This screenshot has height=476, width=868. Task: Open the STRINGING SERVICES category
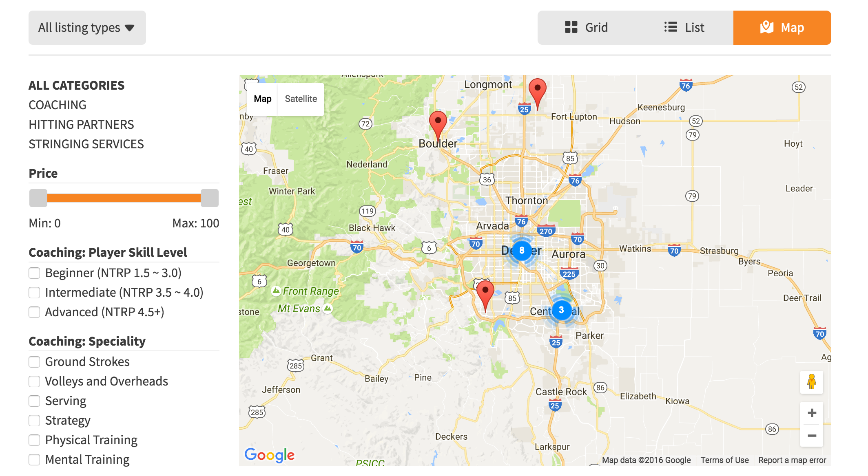click(x=86, y=144)
